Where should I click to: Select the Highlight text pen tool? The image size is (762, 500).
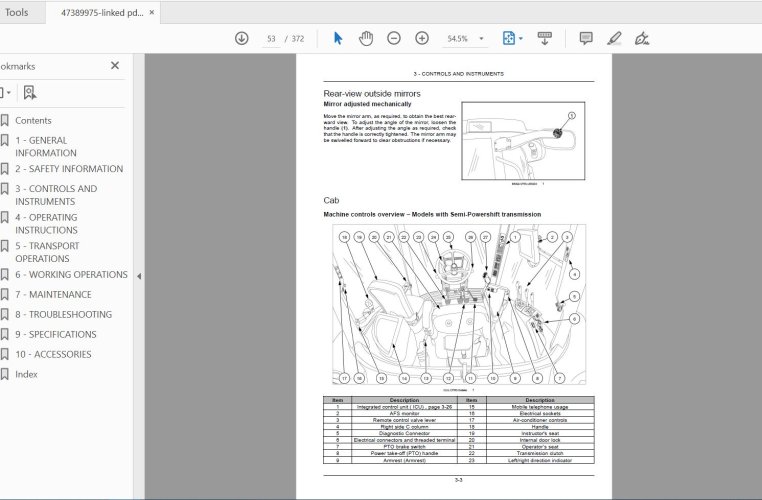[614, 38]
